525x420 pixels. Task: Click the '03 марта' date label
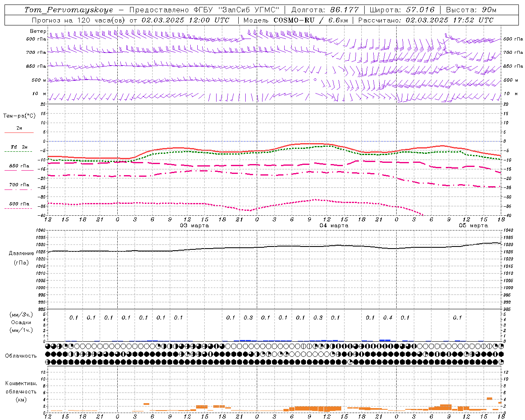[194, 226]
